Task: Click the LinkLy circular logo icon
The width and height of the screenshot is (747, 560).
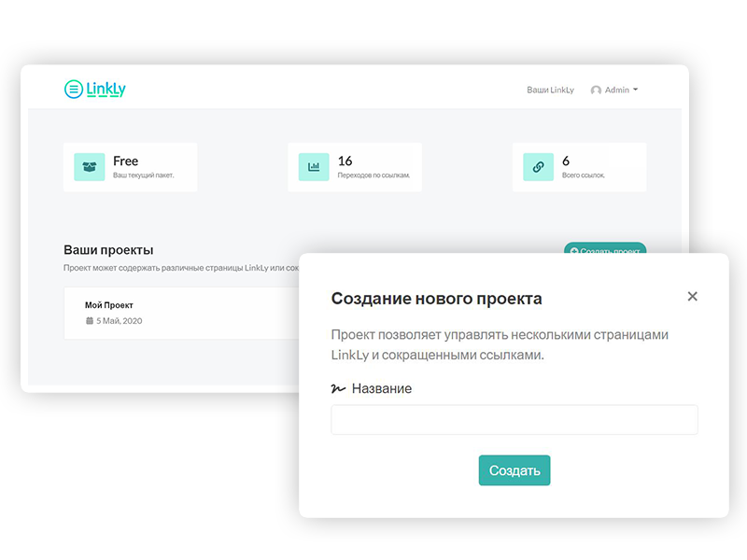Action: (74, 90)
